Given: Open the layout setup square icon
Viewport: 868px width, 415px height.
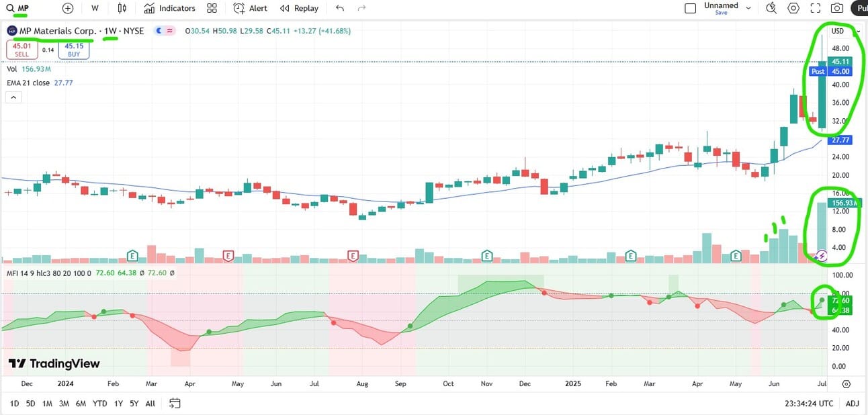Looking at the screenshot, I should (690, 8).
